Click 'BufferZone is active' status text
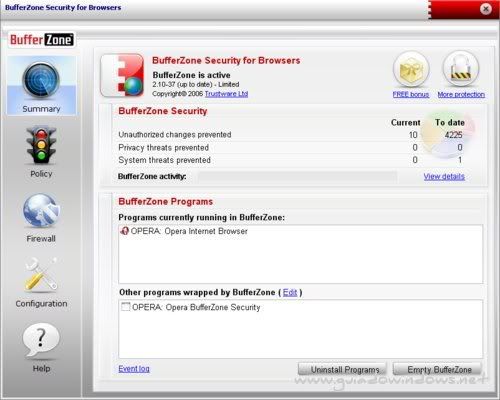The image size is (500, 400). tap(191, 75)
